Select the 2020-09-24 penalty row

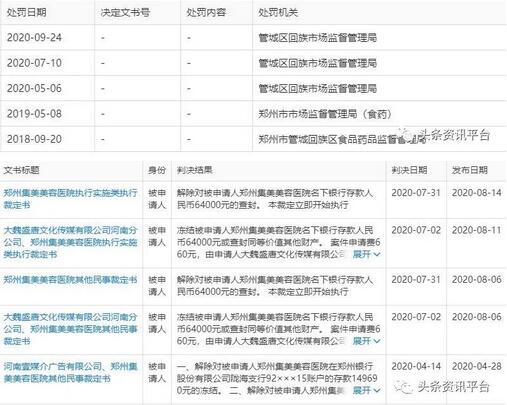point(253,37)
